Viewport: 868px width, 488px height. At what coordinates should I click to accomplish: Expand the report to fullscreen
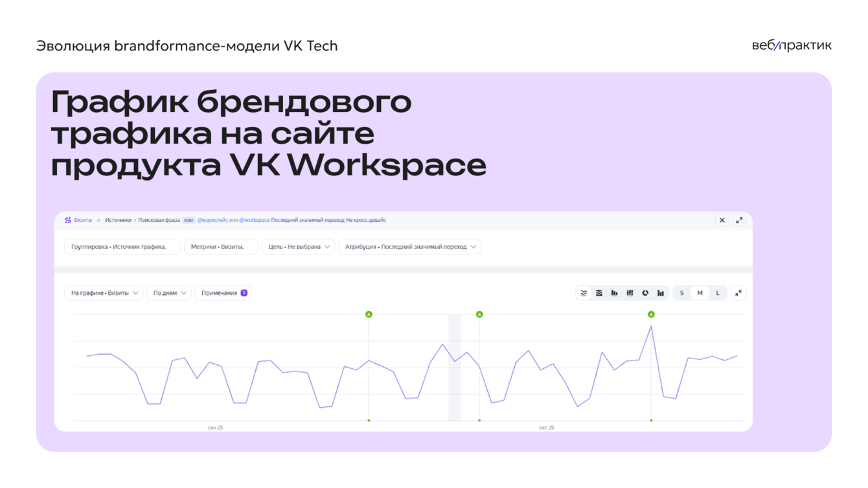tap(739, 220)
